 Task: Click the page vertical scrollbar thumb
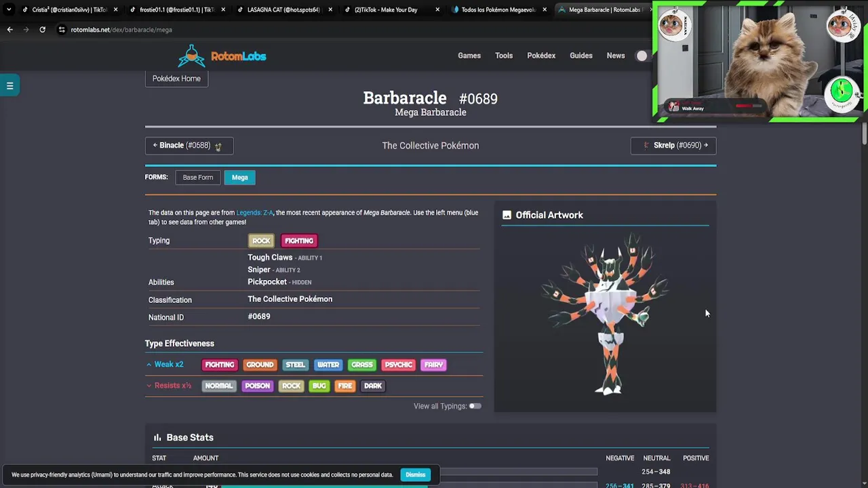(x=864, y=132)
